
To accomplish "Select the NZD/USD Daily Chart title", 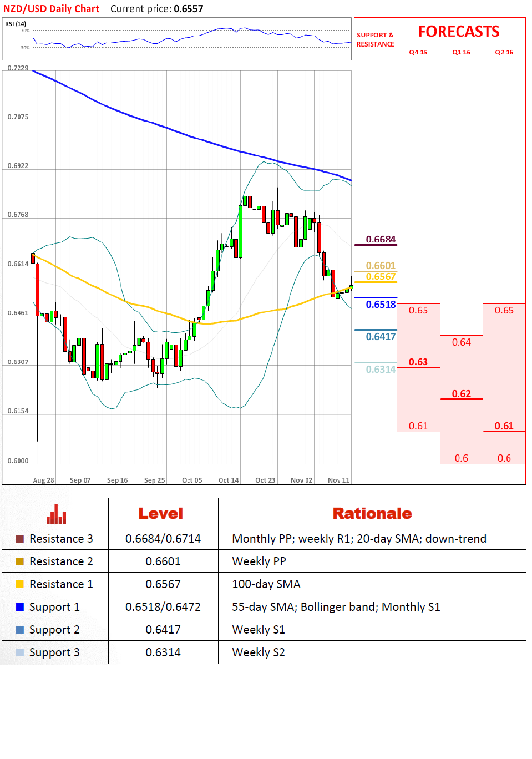I will [x=51, y=9].
